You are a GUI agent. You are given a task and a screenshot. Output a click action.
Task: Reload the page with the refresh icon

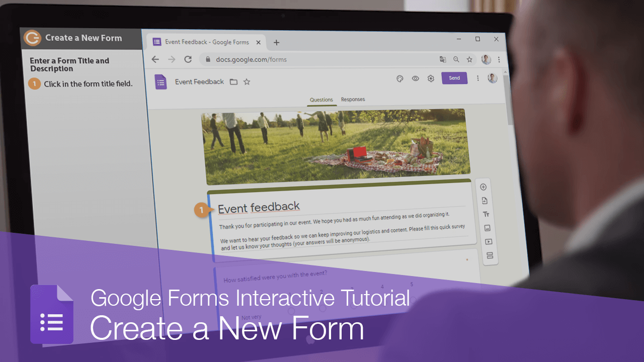188,59
